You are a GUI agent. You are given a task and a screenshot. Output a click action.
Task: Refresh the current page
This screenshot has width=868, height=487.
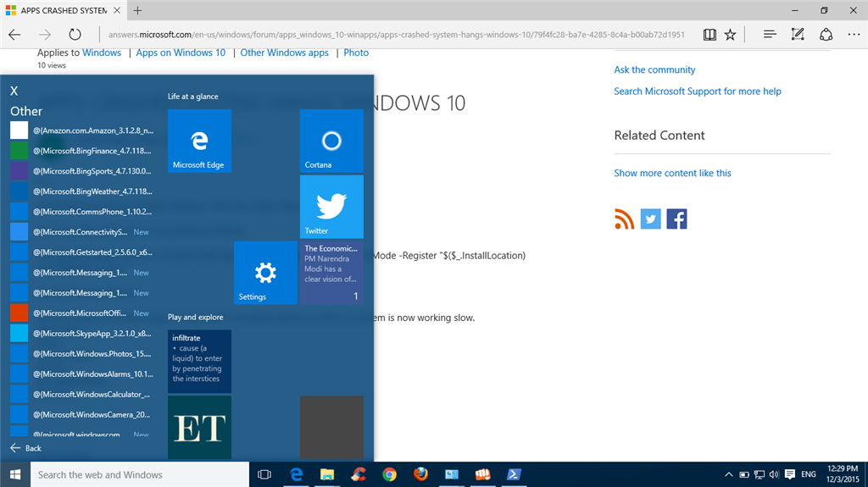point(75,35)
